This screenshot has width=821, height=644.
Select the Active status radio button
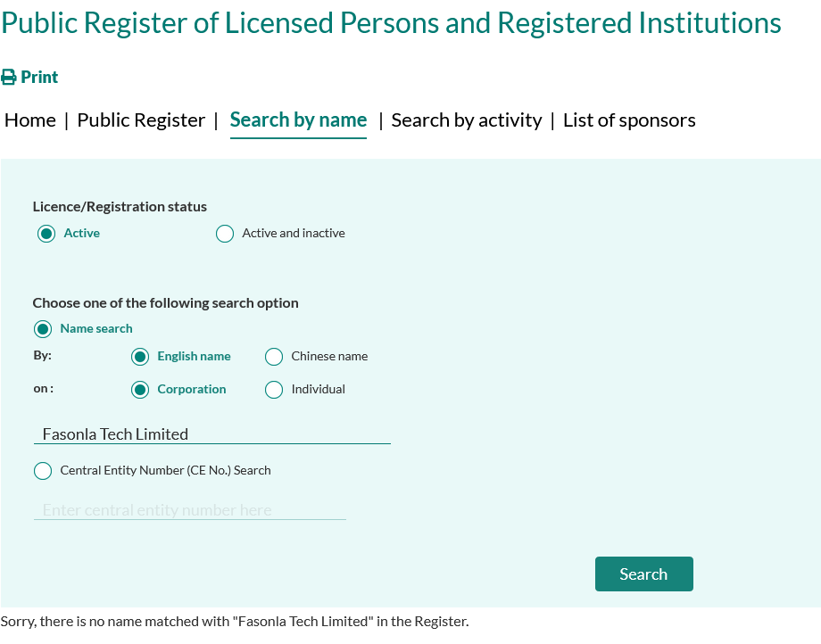pos(46,234)
